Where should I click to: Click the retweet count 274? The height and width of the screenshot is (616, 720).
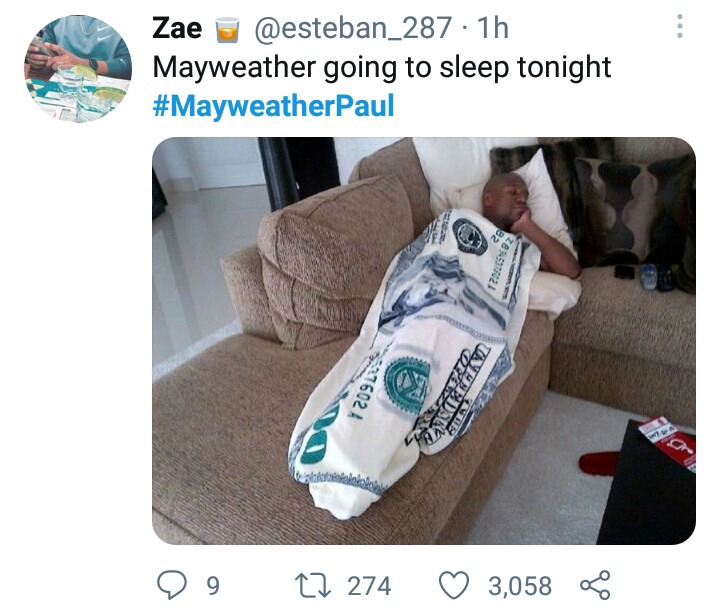click(369, 586)
